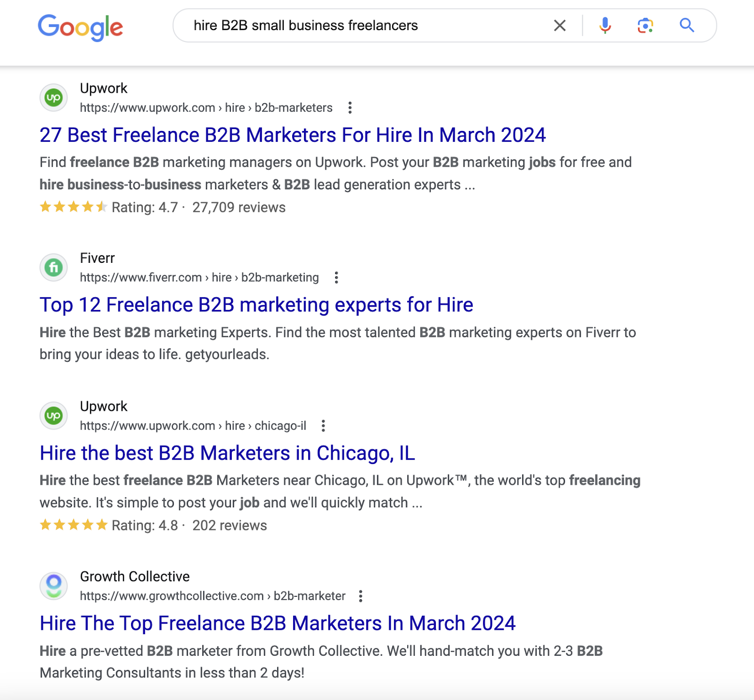Screen dimensions: 754x700
Task: Open the three-dot menu for the Fiverr result
Action: (336, 278)
